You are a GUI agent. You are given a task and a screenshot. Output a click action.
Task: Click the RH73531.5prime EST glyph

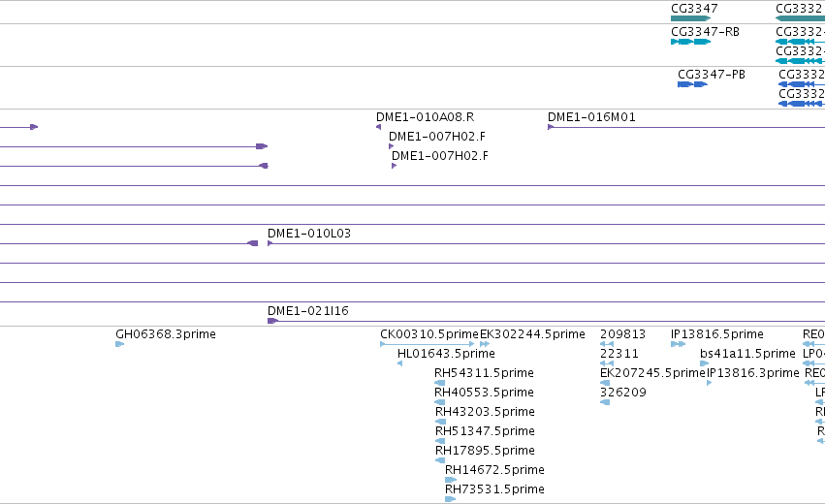pyautogui.click(x=451, y=499)
